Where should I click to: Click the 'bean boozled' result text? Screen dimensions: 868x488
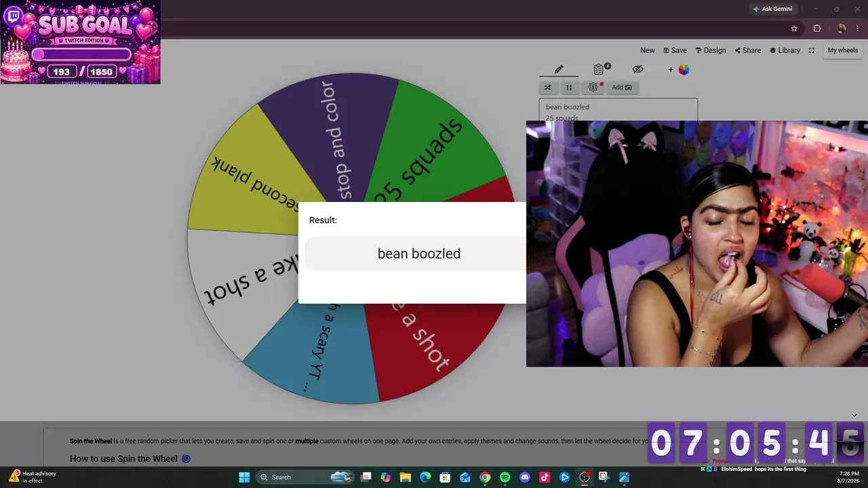419,253
